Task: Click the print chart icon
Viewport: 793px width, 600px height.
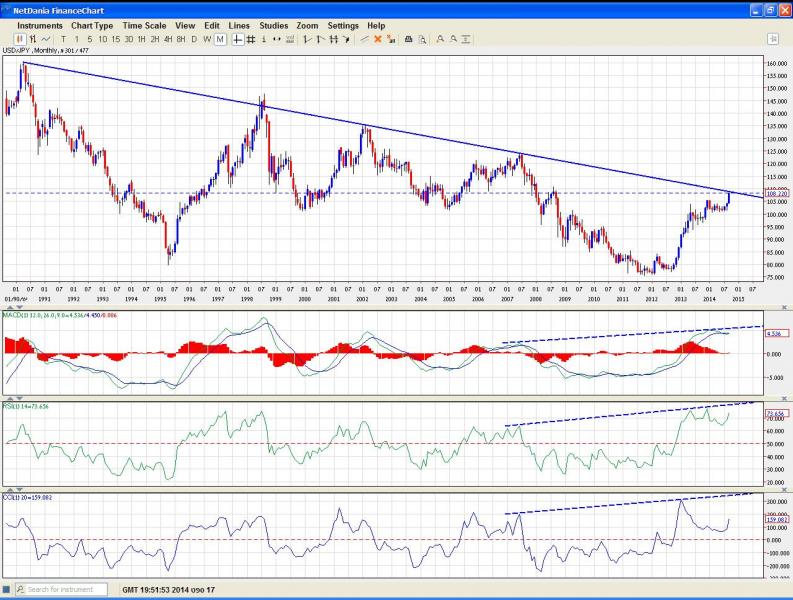Action: 409,39
